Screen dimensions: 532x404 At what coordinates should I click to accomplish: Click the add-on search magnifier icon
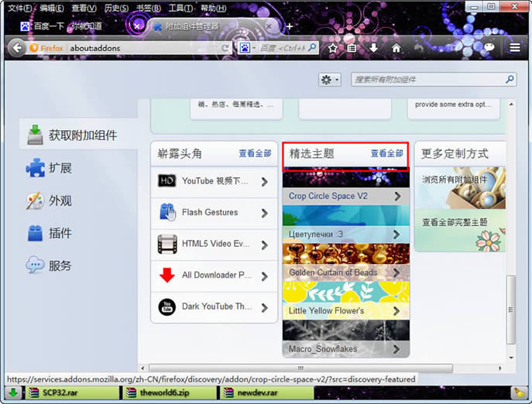[510, 80]
